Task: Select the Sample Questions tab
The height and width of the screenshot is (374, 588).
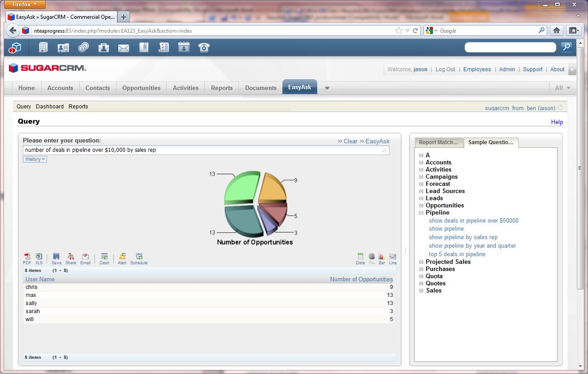Action: point(491,142)
